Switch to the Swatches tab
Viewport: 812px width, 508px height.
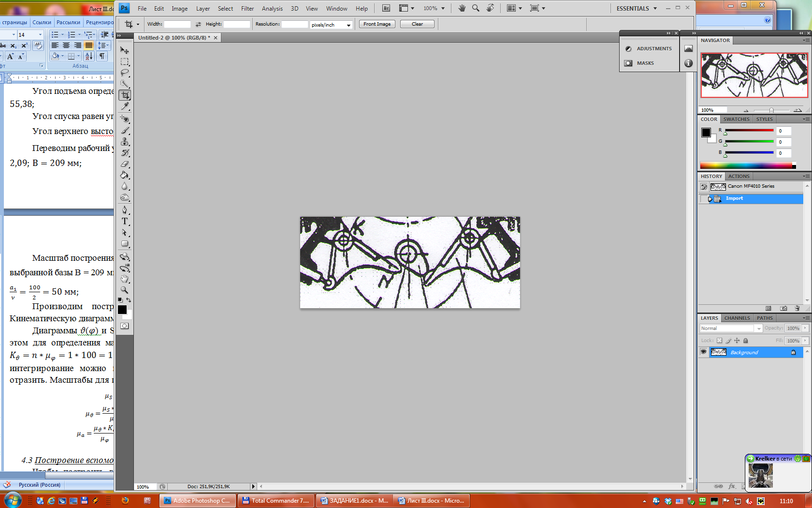[736, 119]
